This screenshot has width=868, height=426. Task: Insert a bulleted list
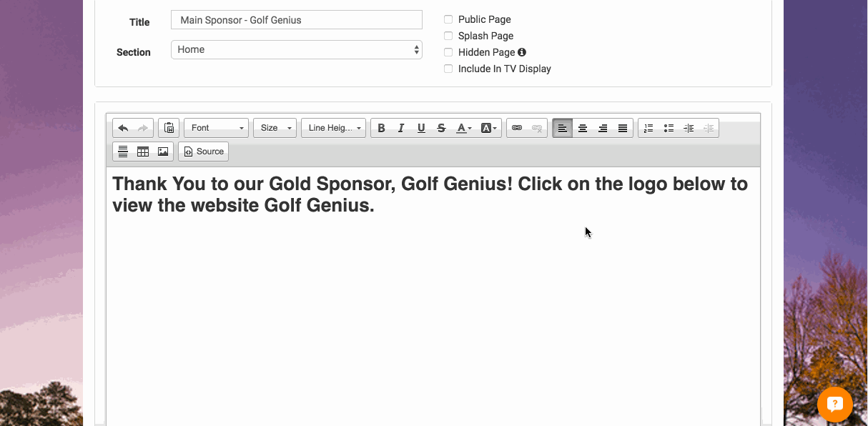click(x=669, y=128)
